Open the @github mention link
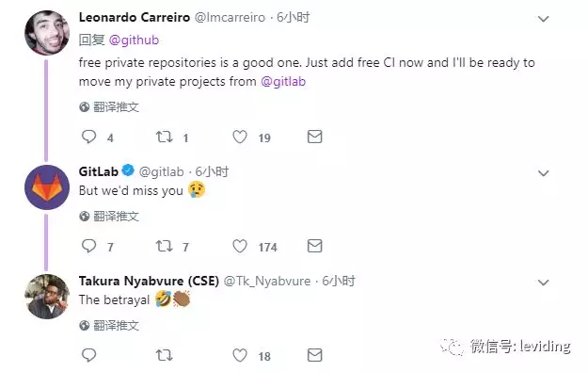 click(134, 40)
